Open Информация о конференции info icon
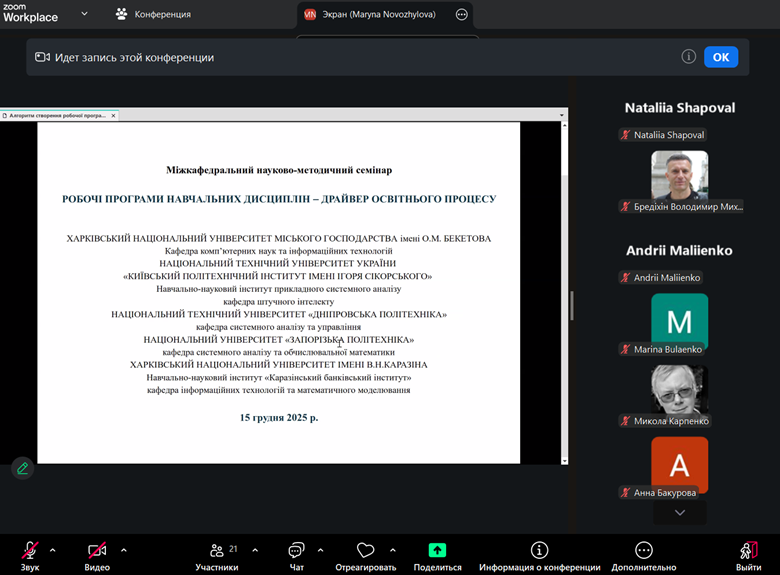 539,550
